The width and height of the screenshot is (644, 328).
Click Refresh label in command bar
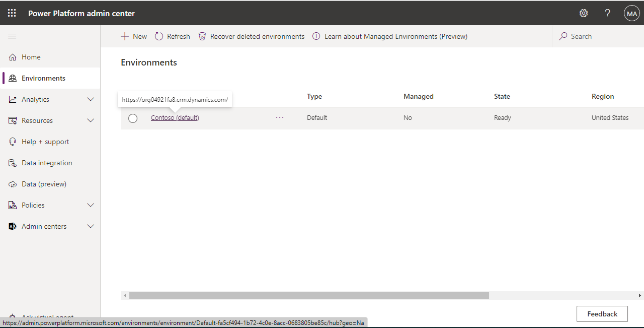[179, 36]
